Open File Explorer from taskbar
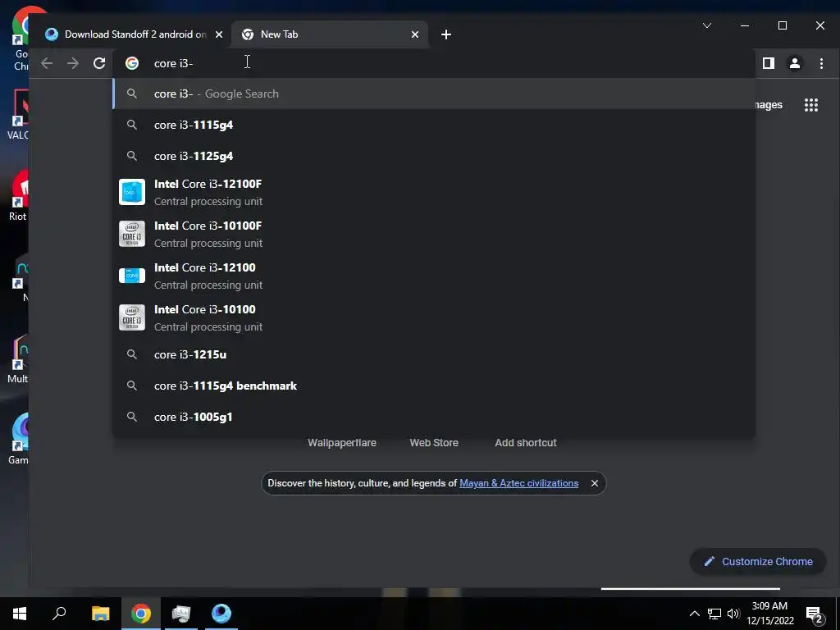840x630 pixels. [100, 614]
